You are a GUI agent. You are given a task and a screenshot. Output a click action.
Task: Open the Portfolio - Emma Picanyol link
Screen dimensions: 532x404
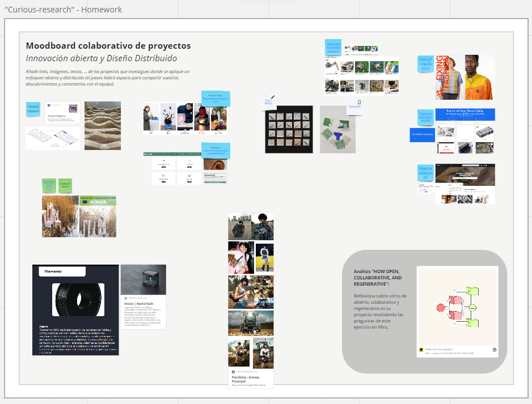246,379
